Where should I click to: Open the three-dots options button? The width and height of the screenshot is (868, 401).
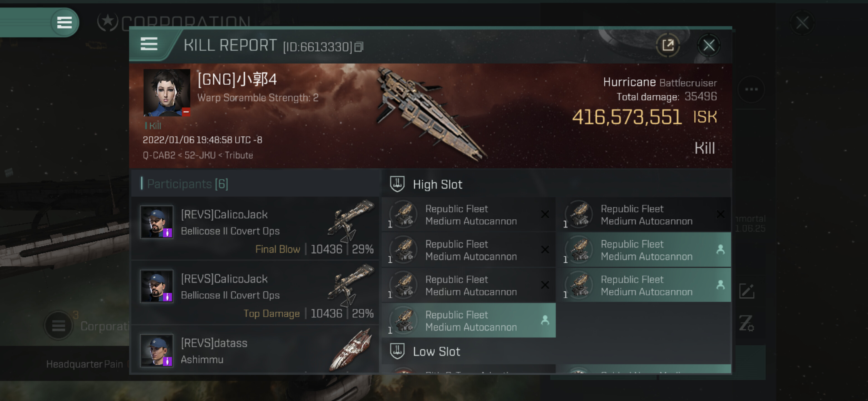[x=751, y=89]
